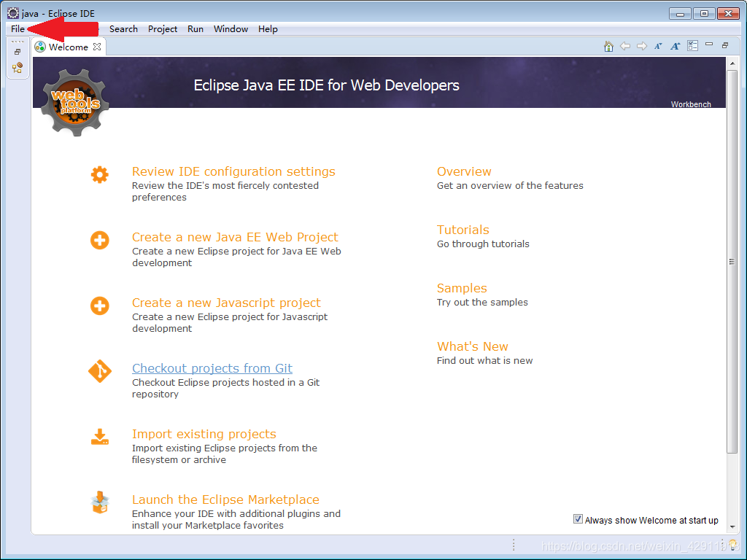This screenshot has height=560, width=747.
Task: Click the Navigate Forward arrow icon
Action: [642, 46]
